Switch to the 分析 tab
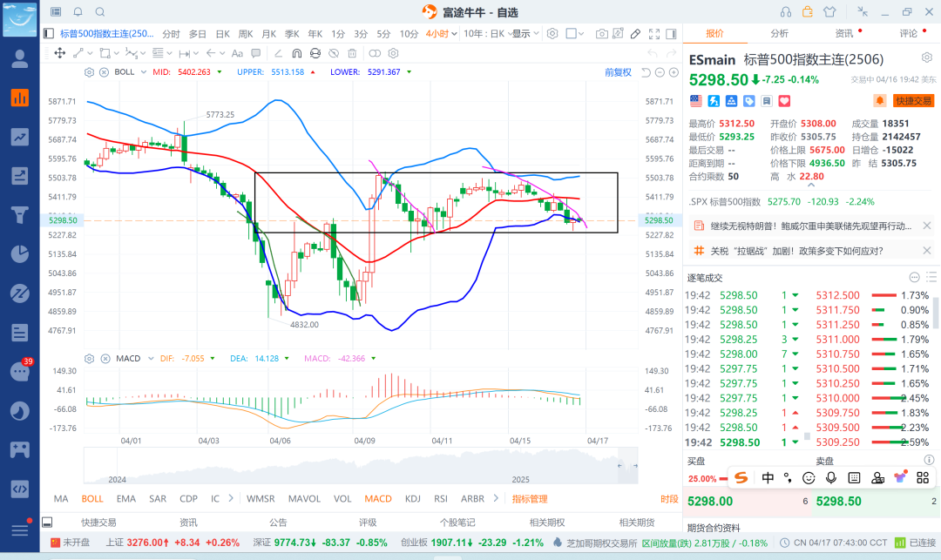The height and width of the screenshot is (560, 941). coord(780,33)
